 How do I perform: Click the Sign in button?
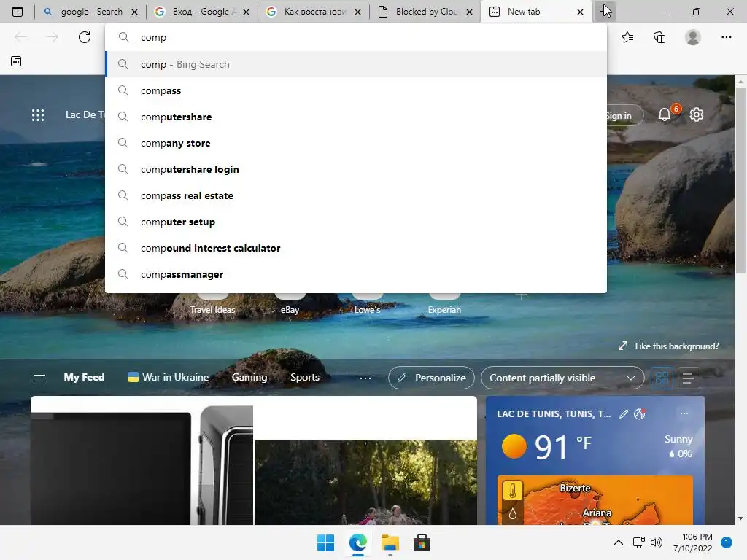click(x=624, y=116)
